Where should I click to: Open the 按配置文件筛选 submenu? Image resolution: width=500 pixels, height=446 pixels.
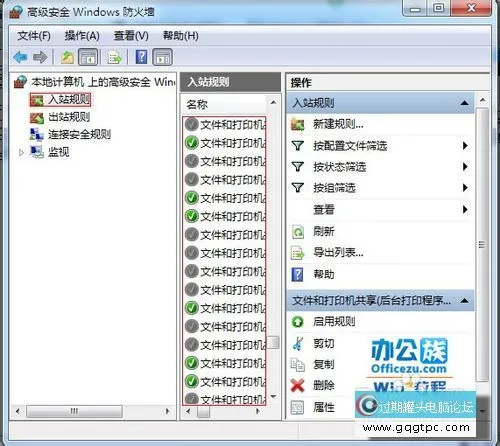tap(381, 146)
